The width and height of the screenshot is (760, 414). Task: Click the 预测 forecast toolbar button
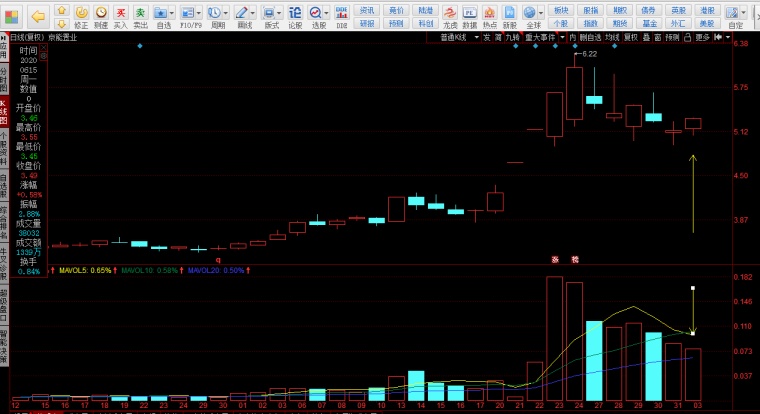pos(396,23)
